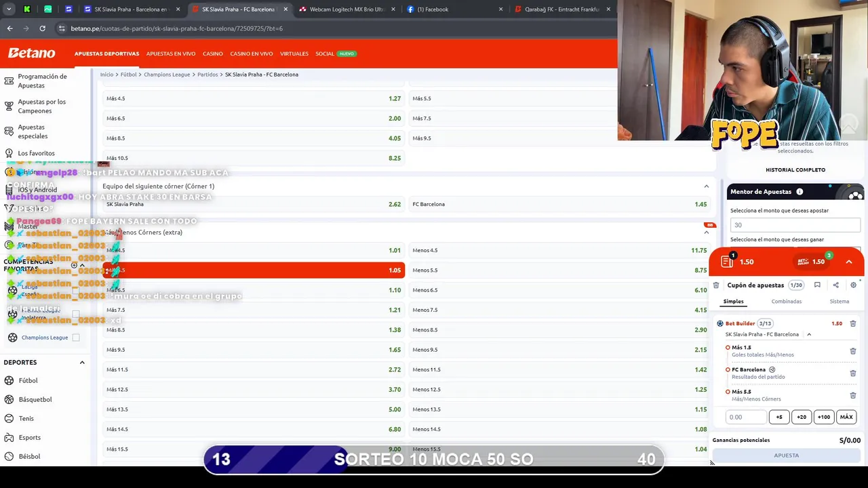The width and height of the screenshot is (868, 488).
Task: Toggle the Champions League favorite checkbox
Action: (x=76, y=338)
